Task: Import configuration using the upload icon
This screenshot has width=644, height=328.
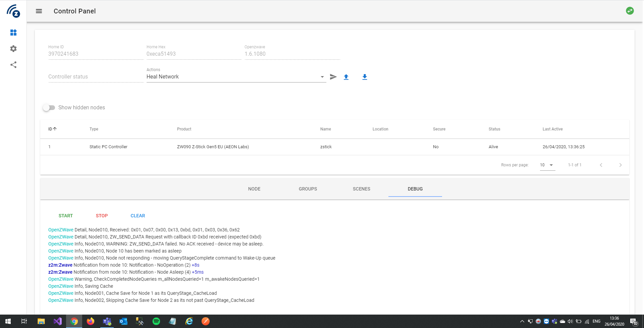Action: [x=346, y=77]
